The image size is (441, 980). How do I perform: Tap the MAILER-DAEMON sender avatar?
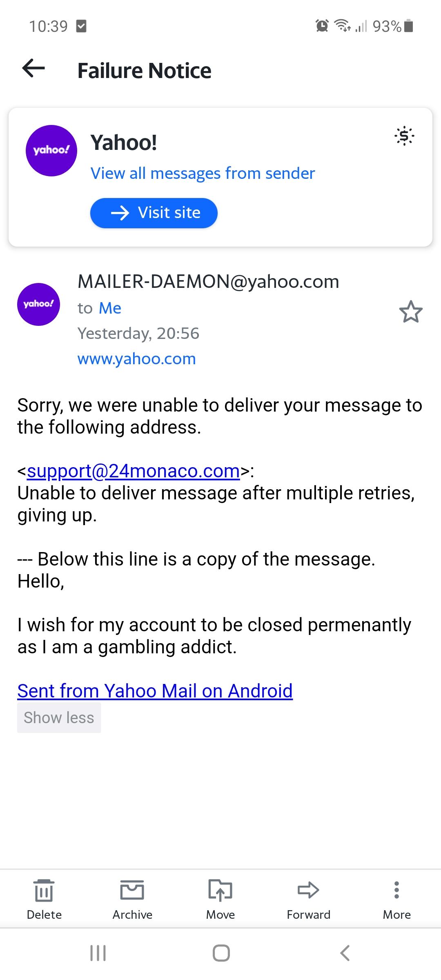click(38, 304)
